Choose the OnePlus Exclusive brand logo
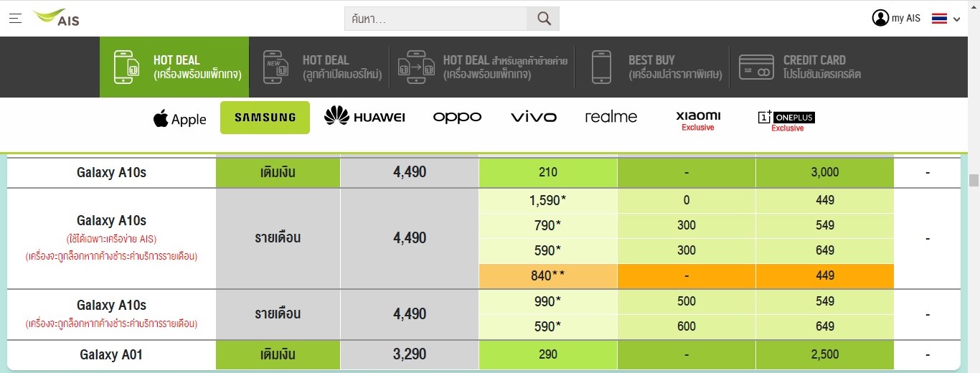Screen dimensions: 980x373 coord(786,120)
